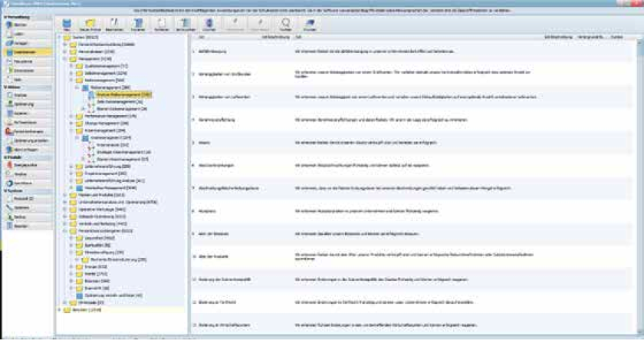Viewport: 644px width, 340px height.
Task: Click the Neu toolbar icon
Action: (67, 23)
